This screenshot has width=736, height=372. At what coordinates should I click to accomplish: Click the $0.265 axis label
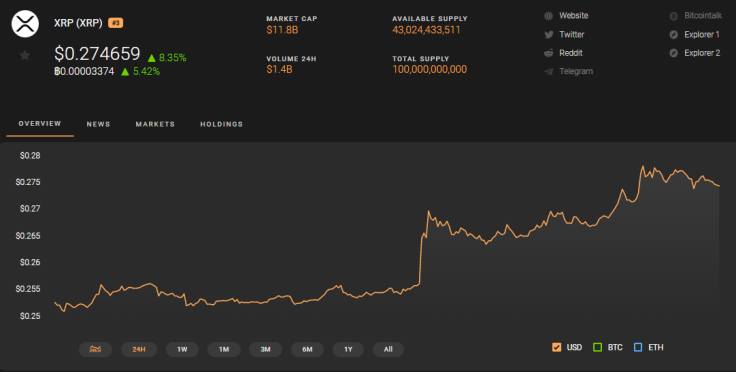pyautogui.click(x=28, y=235)
